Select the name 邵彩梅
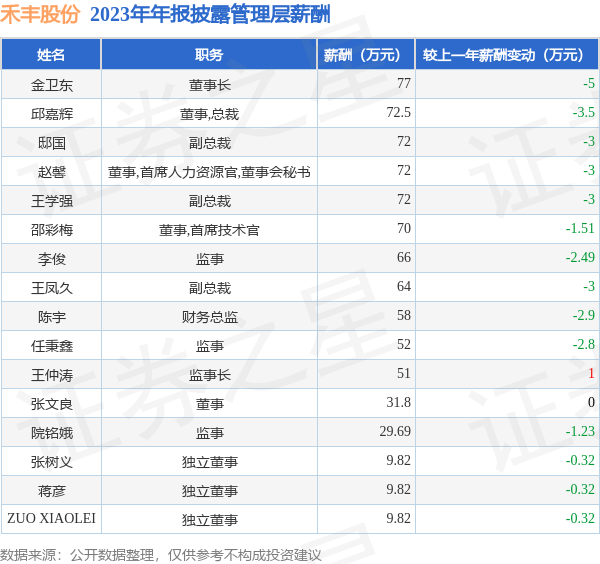The image size is (600, 564). pos(52,230)
